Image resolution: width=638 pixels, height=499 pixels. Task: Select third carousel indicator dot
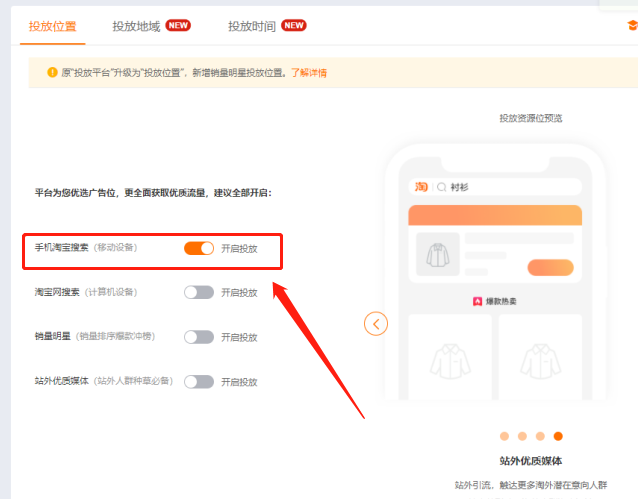(x=540, y=436)
